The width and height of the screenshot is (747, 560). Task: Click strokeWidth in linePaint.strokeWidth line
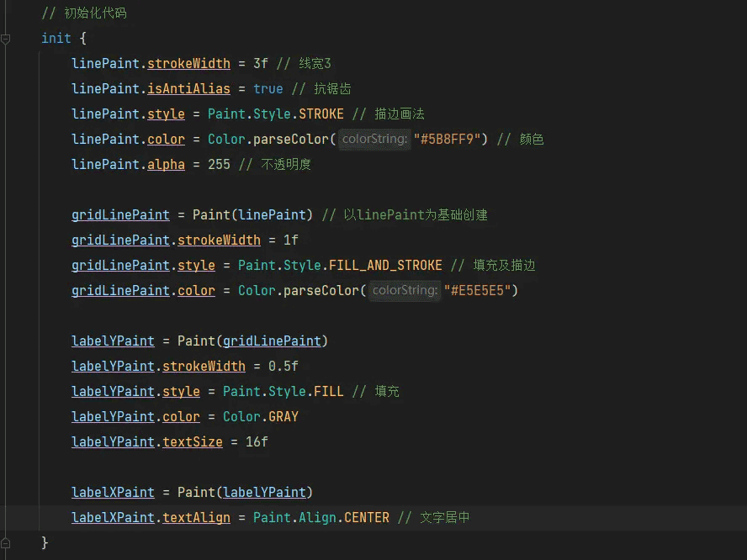(188, 63)
